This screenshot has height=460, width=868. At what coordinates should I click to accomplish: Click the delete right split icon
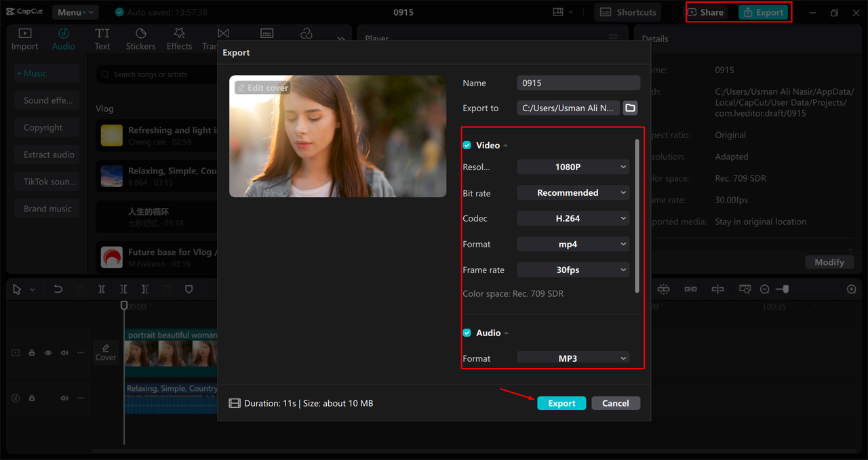(x=145, y=289)
